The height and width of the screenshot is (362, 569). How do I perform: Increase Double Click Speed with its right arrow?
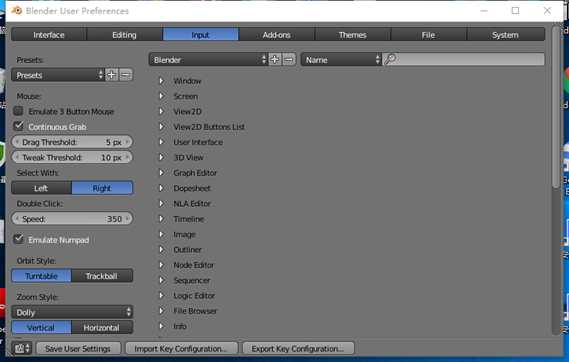point(127,219)
